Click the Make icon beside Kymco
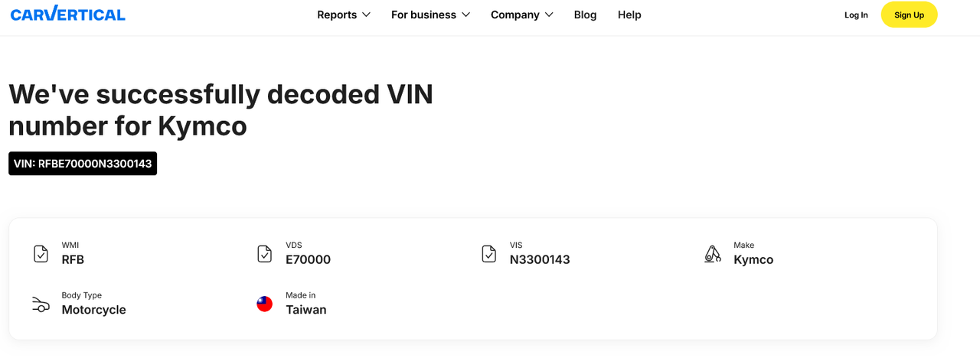The height and width of the screenshot is (358, 980). coord(713,254)
